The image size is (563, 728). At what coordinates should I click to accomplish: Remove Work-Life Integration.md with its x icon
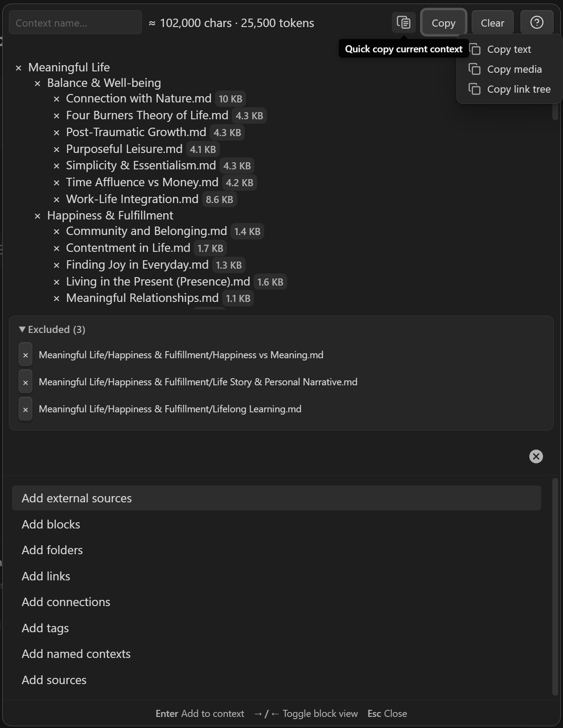(56, 200)
